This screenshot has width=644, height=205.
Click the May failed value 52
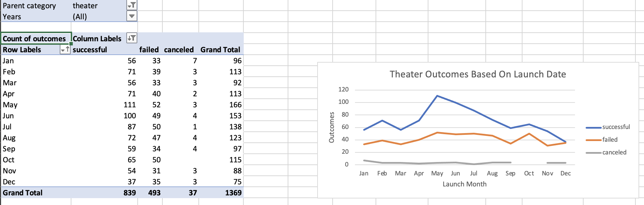coord(157,105)
